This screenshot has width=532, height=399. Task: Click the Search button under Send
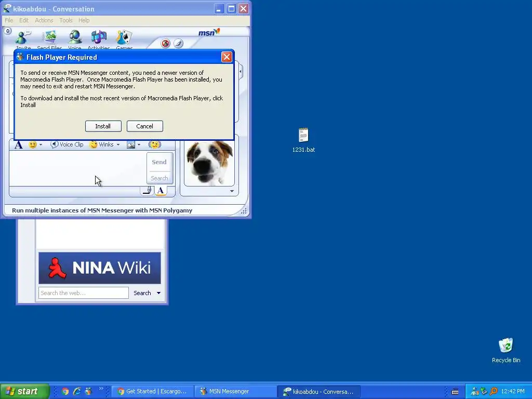(159, 178)
